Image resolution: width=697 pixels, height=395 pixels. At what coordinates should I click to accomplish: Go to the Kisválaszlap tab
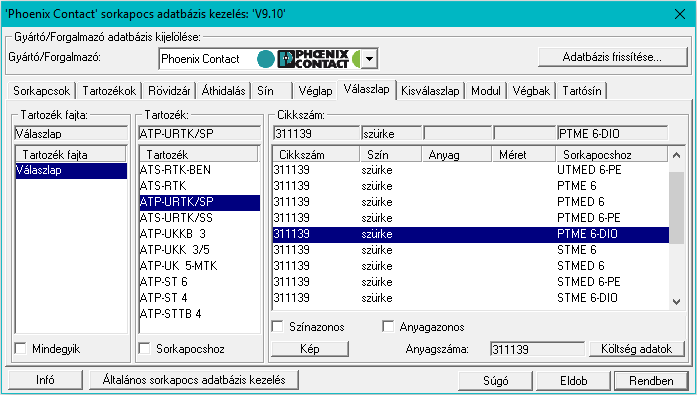[x=430, y=91]
